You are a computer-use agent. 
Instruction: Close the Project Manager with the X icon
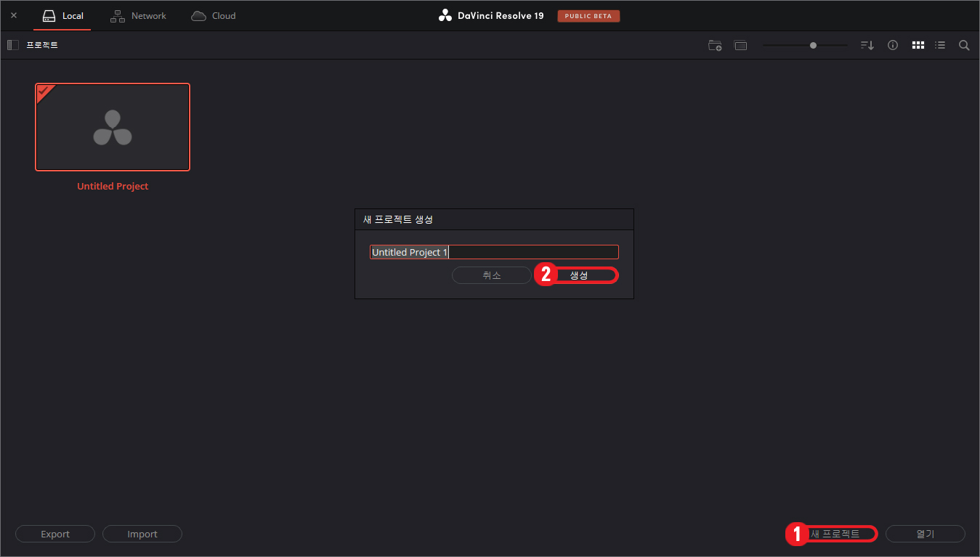coord(14,15)
